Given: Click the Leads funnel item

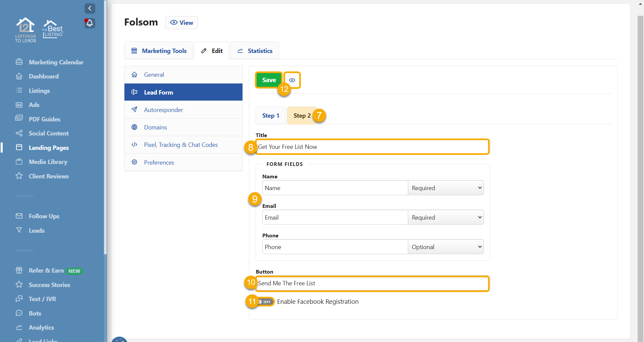Looking at the screenshot, I should (36, 231).
